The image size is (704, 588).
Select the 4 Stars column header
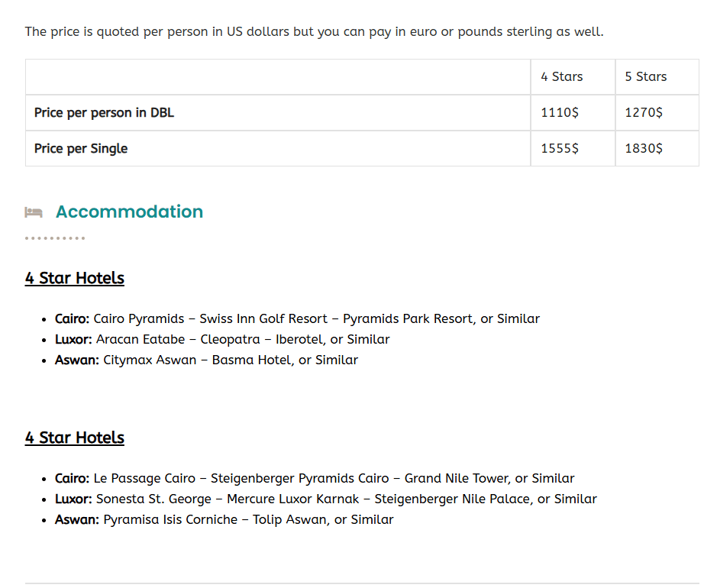(561, 76)
